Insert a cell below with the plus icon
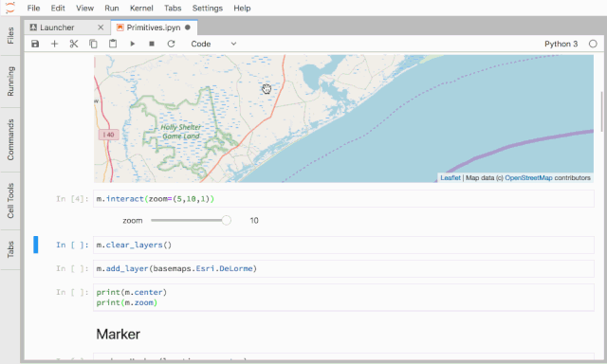The image size is (607, 364). coord(55,44)
